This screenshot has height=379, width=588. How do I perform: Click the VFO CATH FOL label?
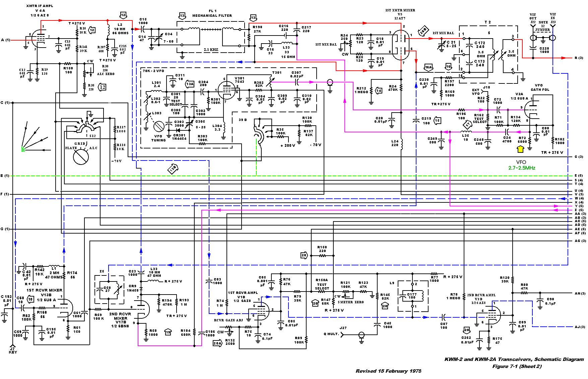(x=540, y=87)
